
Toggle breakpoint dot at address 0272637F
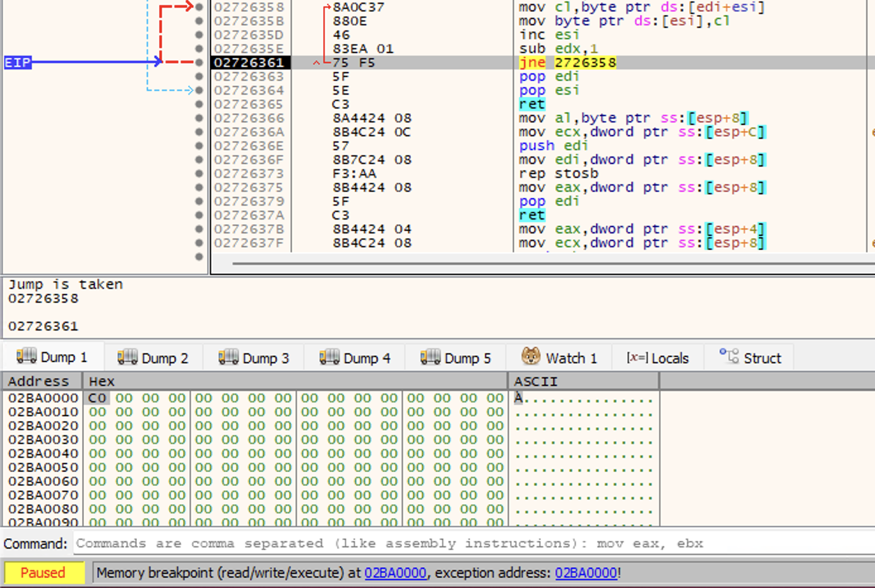pyautogui.click(x=199, y=243)
